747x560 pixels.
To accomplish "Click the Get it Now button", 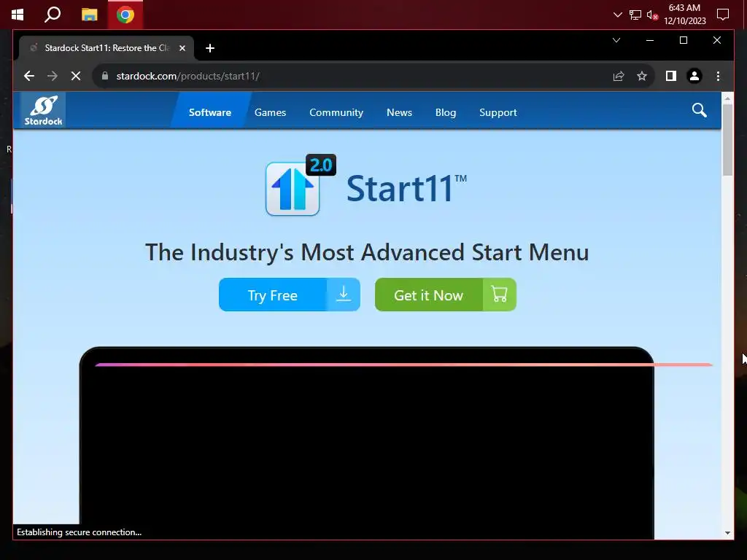I will [446, 295].
